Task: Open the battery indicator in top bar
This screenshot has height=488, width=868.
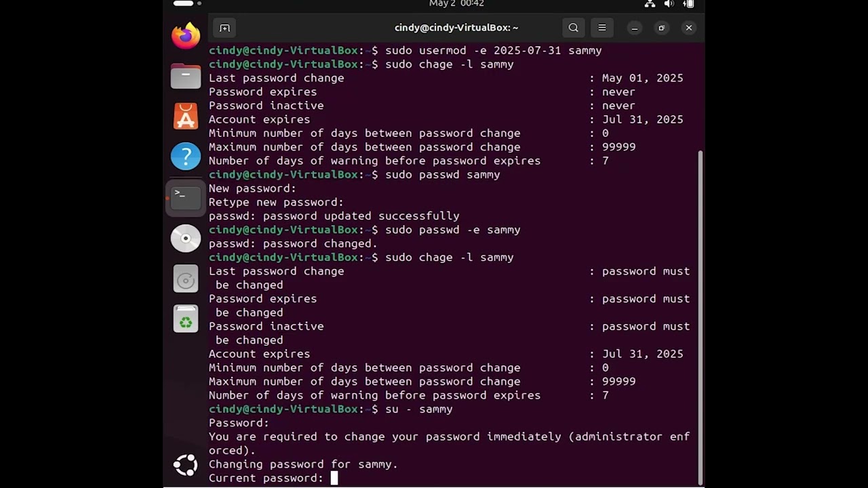Action: (689, 4)
